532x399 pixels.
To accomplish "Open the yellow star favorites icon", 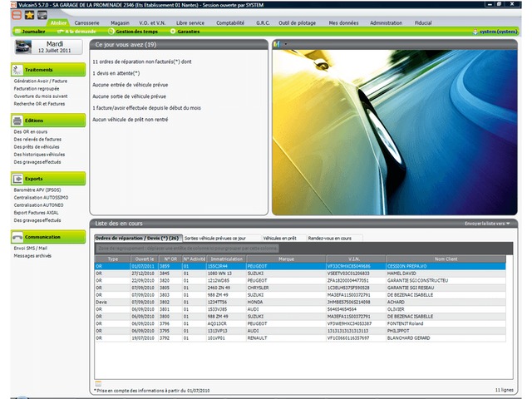I will coord(30,15).
